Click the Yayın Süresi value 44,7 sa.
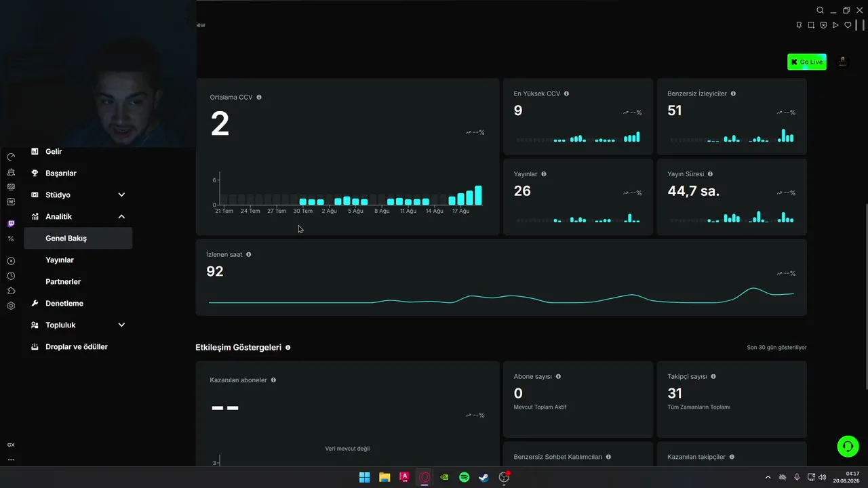The image size is (868, 488). (693, 191)
